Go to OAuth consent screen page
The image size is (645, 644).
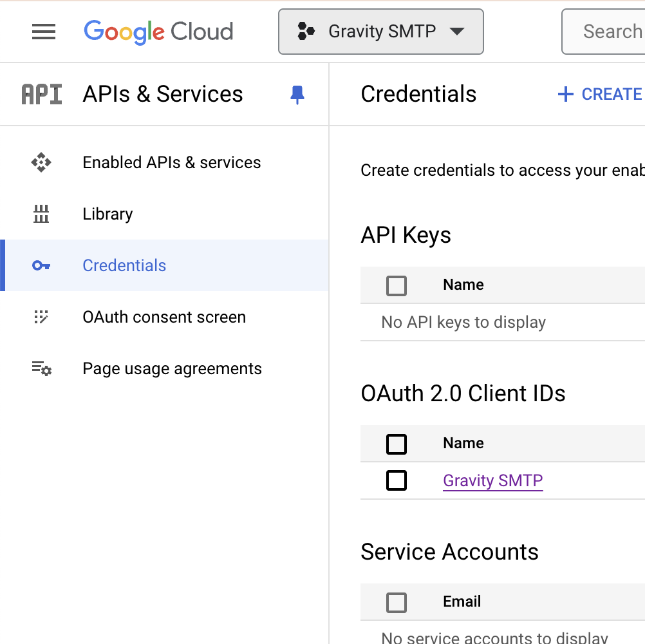(x=164, y=317)
